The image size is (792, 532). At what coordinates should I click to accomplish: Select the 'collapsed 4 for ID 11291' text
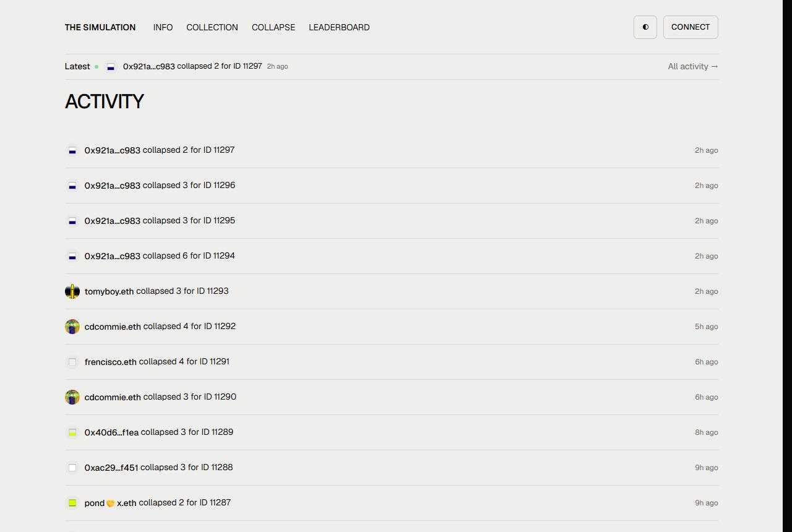point(184,361)
